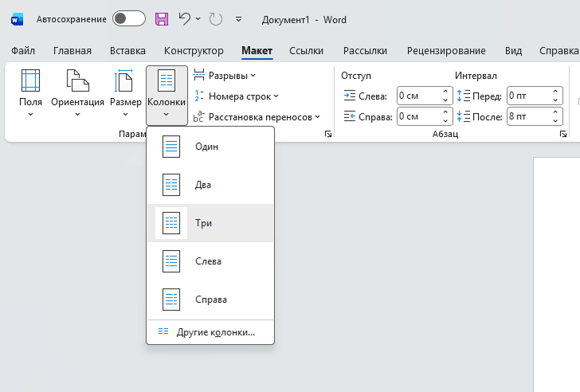Switch to the Рассылки tab
Image resolution: width=580 pixels, height=392 pixels.
coord(365,51)
